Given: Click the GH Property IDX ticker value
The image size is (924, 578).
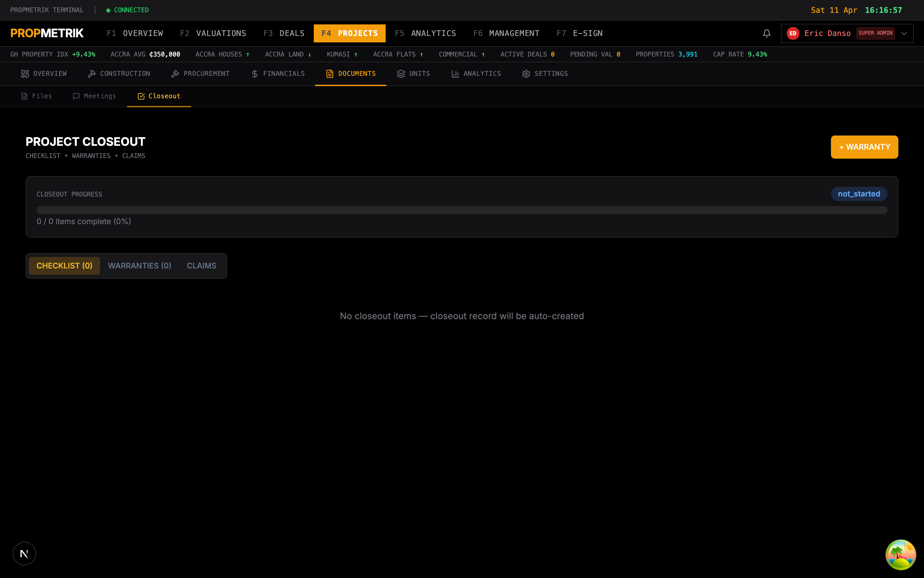Looking at the screenshot, I should [84, 54].
